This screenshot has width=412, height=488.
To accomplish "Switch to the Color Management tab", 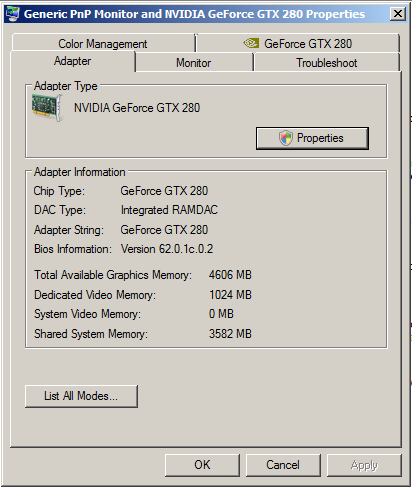I will click(103, 44).
